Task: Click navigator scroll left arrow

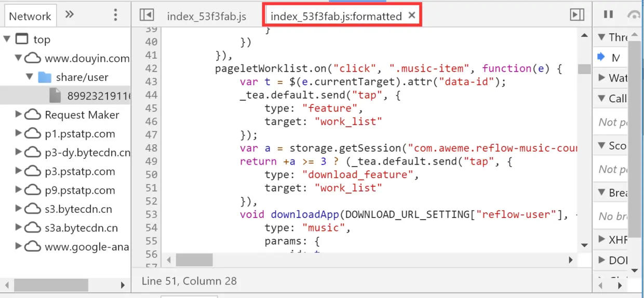Action: [x=7, y=285]
